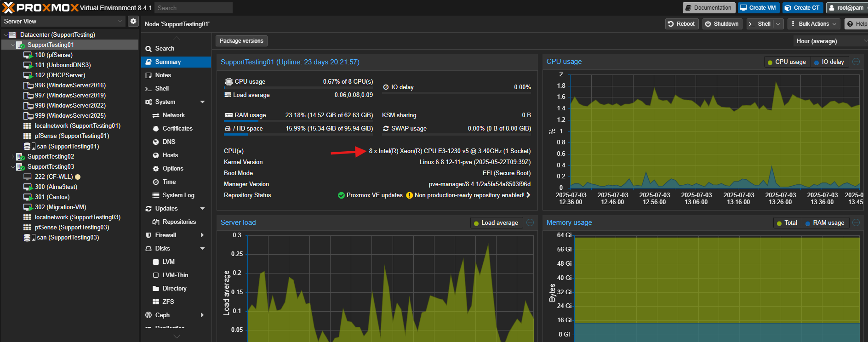Open Directory storage item
This screenshot has width=868, height=342.
(176, 288)
